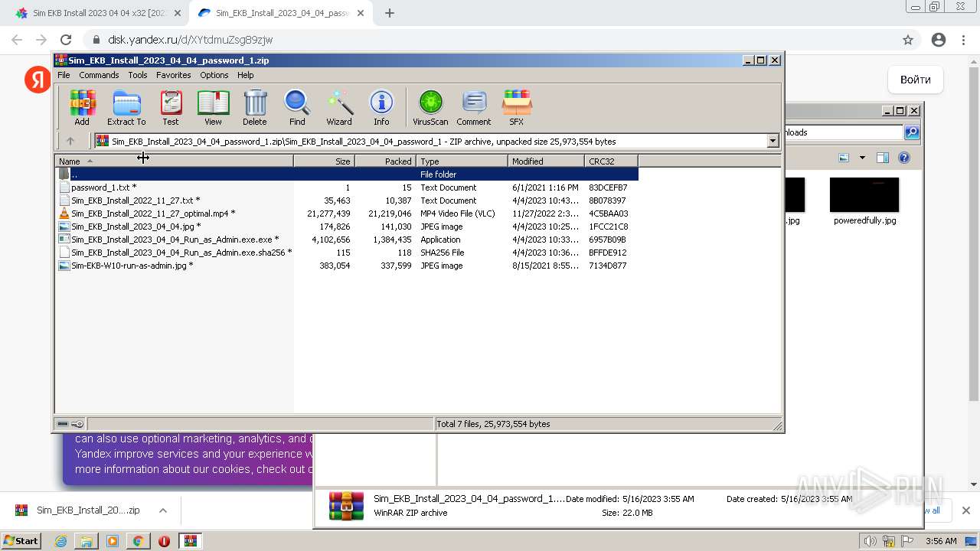Sort by the Type column header

pos(462,161)
